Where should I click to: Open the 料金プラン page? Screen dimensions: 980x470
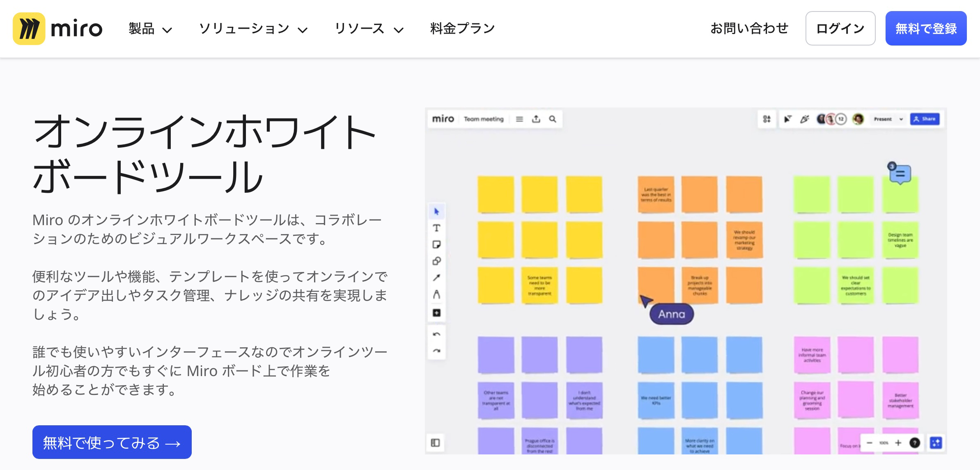[x=462, y=29]
